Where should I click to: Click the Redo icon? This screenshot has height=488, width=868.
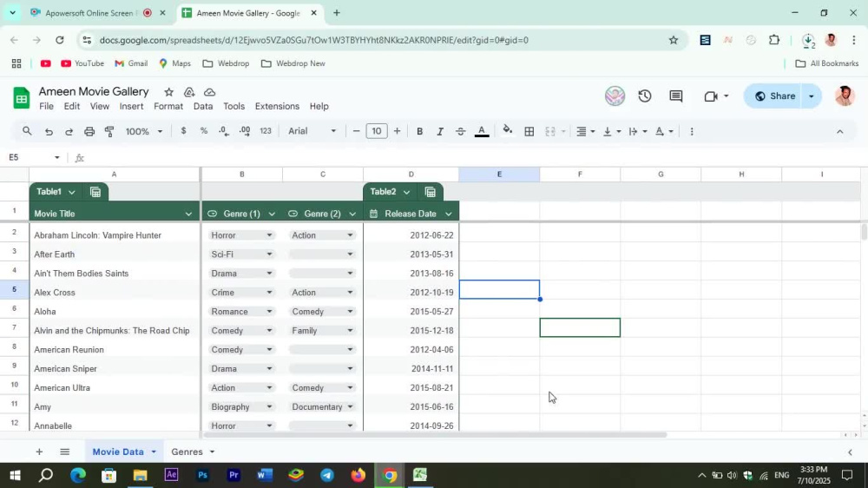coord(69,131)
